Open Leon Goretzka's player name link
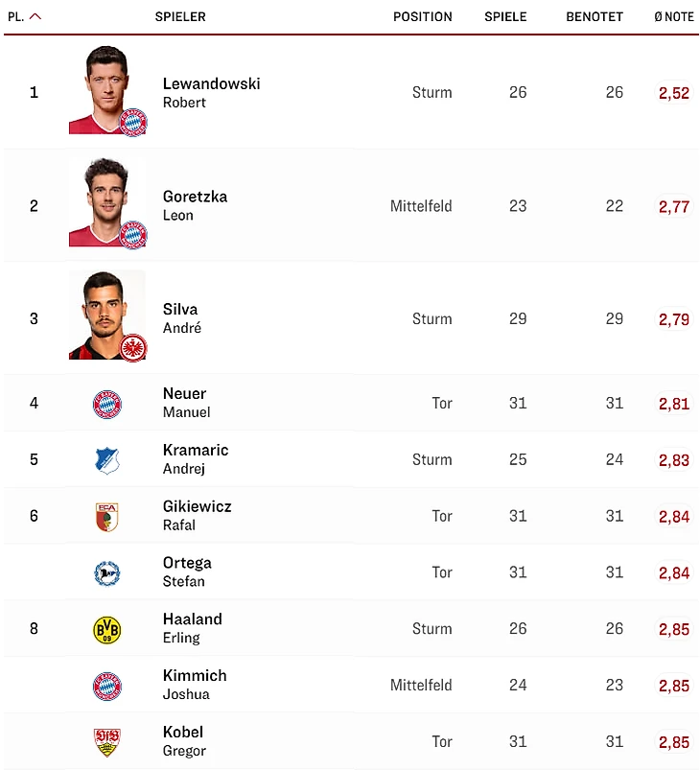 pyautogui.click(x=195, y=197)
